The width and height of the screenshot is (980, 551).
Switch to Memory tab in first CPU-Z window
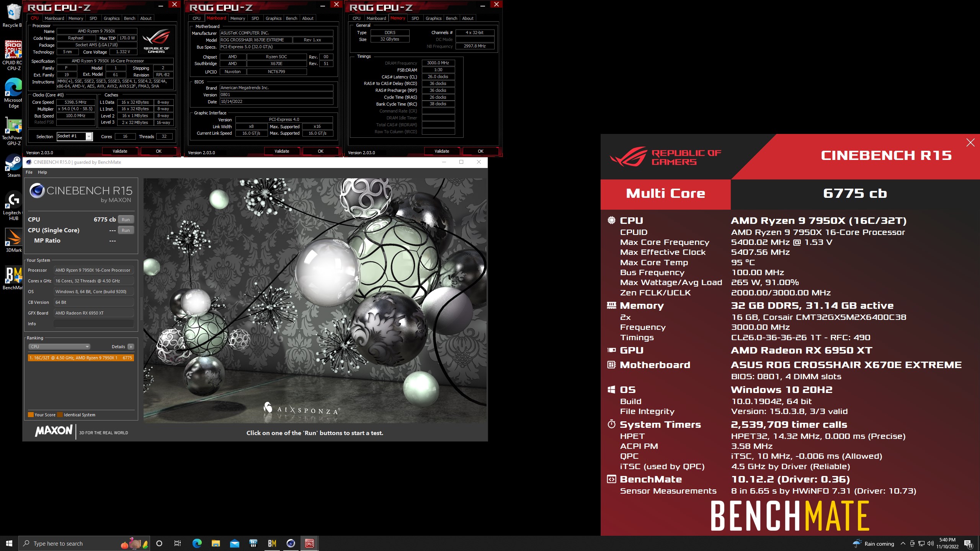[76, 18]
